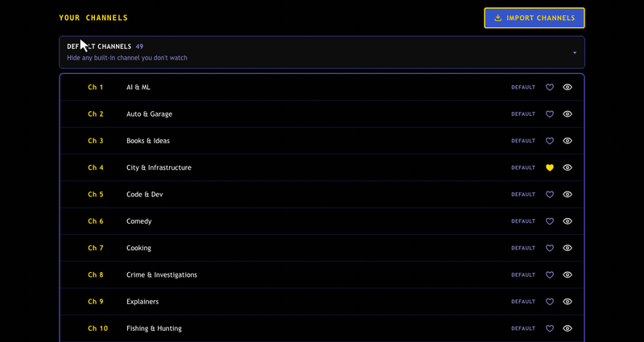Click DEFAULT badge on Explainers row

523,301
